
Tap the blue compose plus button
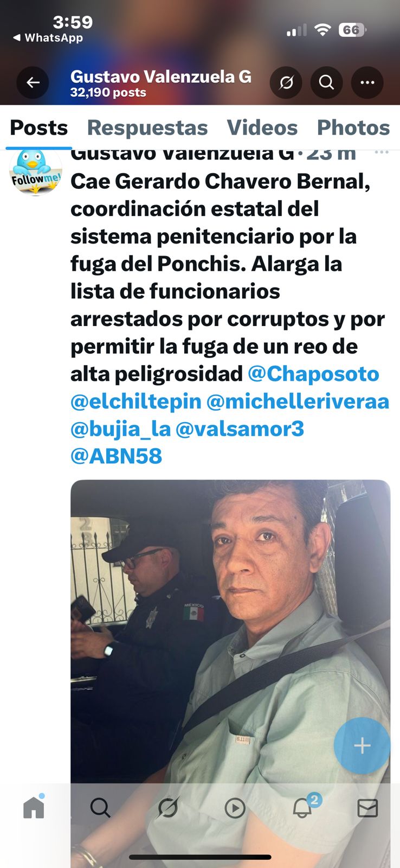(362, 745)
